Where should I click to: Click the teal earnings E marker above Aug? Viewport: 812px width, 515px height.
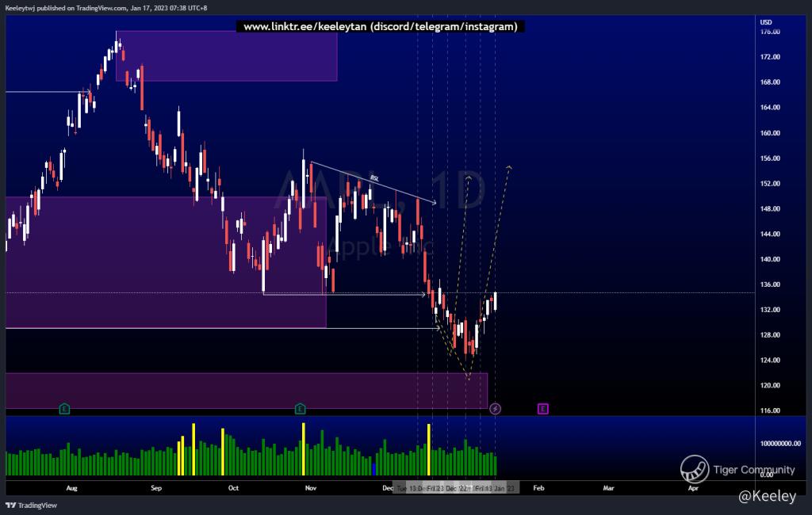64,409
